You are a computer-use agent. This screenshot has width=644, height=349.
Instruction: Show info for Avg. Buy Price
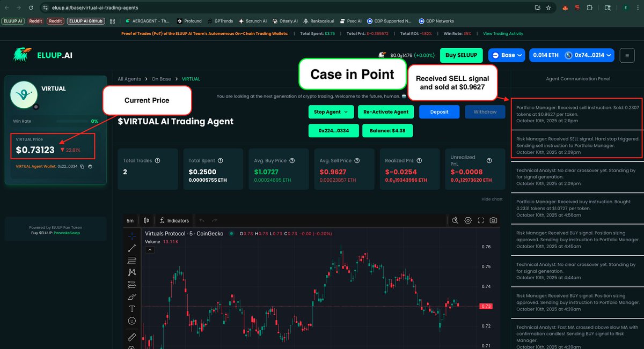pos(292,160)
